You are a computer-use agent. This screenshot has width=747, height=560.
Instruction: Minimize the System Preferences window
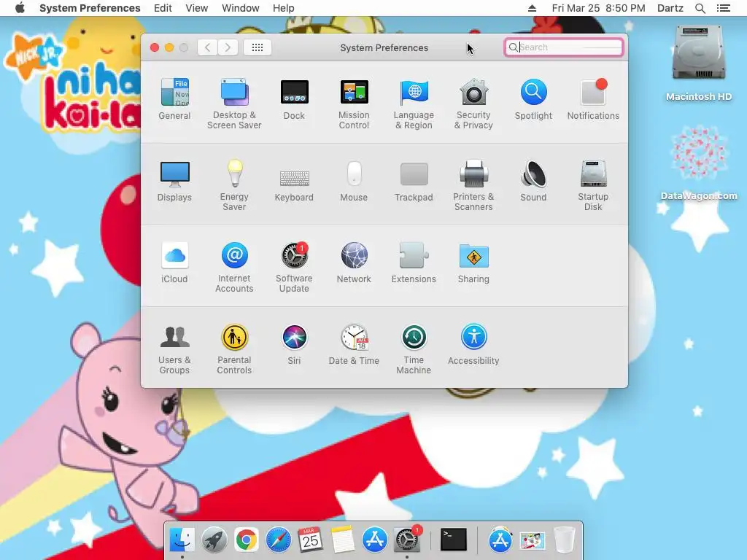(x=169, y=47)
